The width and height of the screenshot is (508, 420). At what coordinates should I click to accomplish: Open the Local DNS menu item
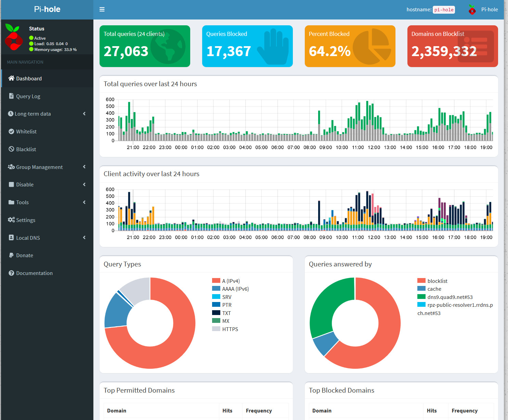coord(28,238)
